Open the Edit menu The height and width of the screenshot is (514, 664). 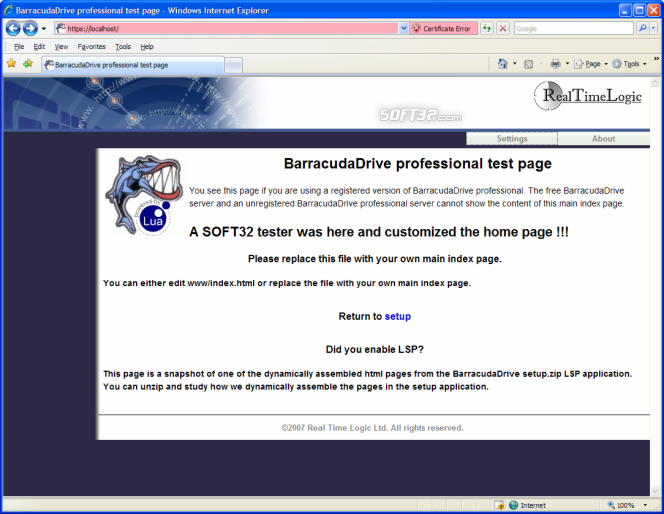pyautogui.click(x=39, y=47)
